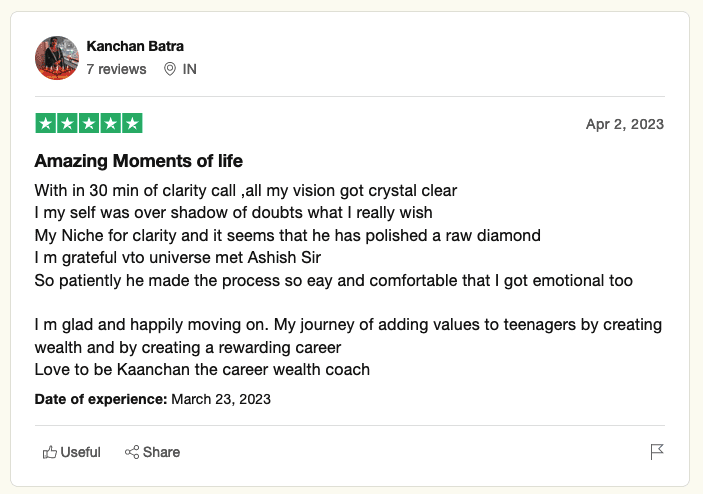Click the fourth green rating star

(111, 124)
